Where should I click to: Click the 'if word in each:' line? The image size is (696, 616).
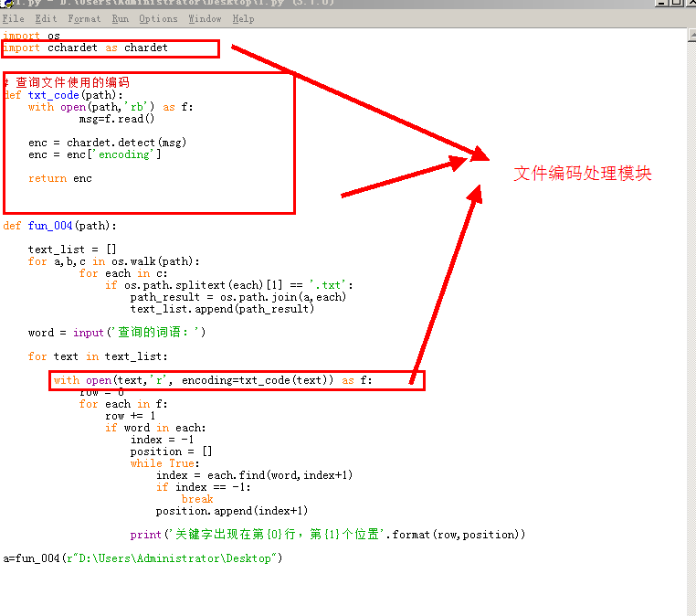tap(155, 428)
